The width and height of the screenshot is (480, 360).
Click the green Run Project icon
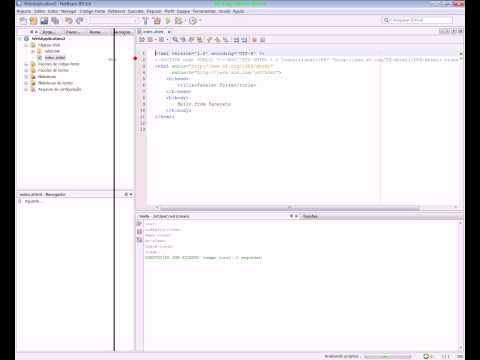pos(168,21)
